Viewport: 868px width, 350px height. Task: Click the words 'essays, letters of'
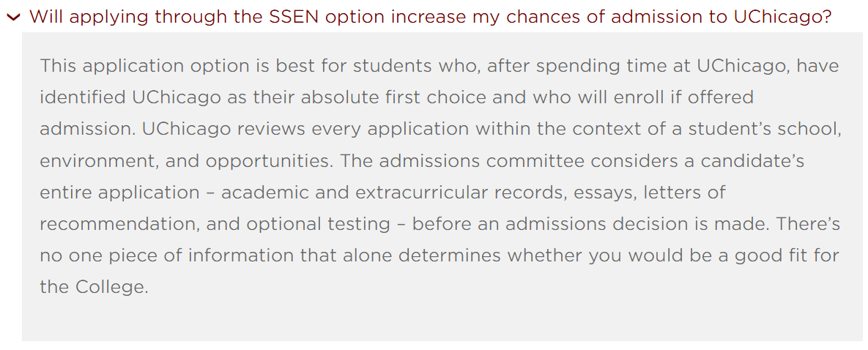[650, 193]
